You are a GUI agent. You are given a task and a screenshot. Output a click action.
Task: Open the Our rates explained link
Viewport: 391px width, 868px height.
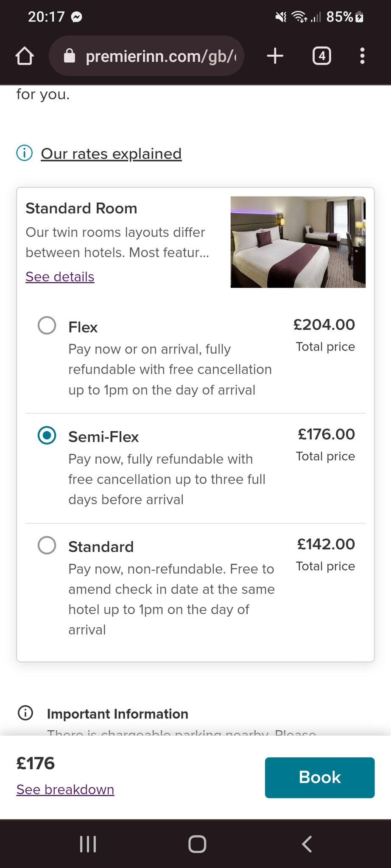click(111, 153)
